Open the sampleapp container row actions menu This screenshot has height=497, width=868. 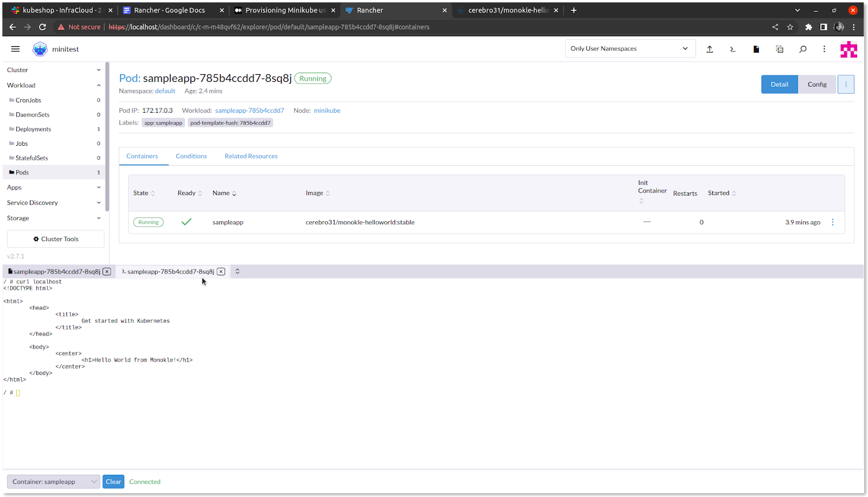pos(833,222)
